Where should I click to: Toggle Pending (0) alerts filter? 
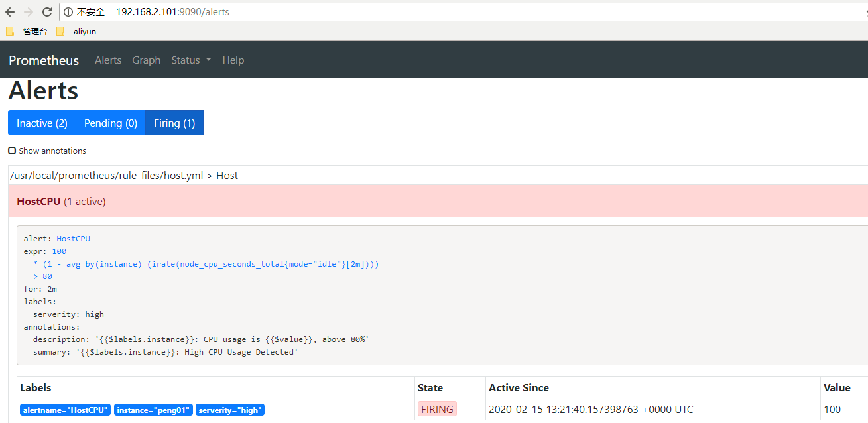click(111, 123)
